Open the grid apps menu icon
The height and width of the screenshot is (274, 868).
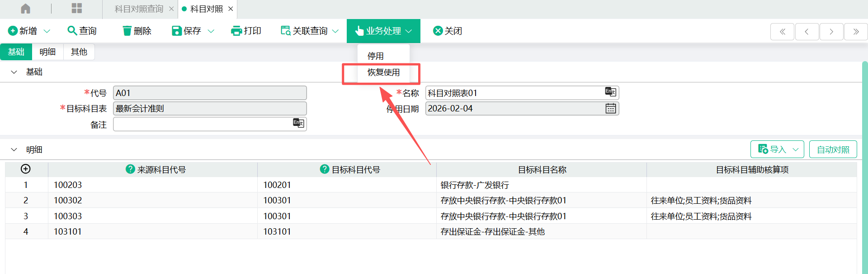coord(77,9)
